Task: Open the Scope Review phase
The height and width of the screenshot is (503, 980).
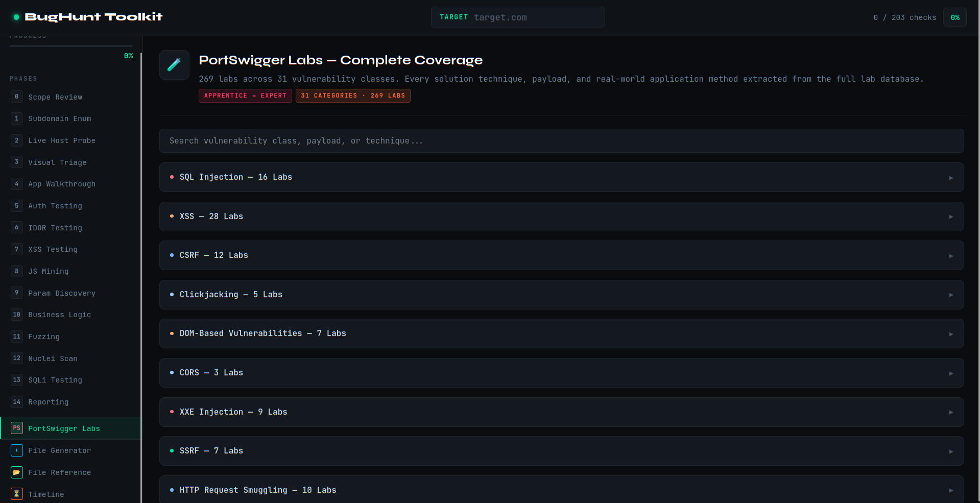Action: 70,97
